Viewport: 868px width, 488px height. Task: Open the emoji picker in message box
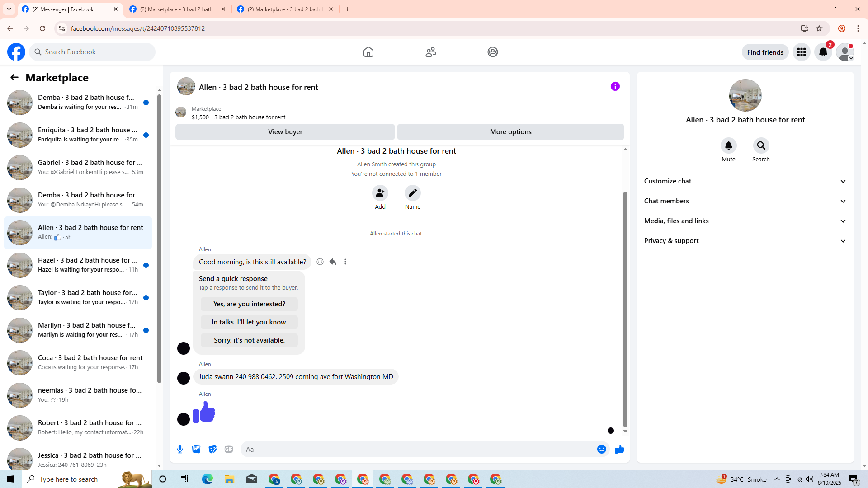coord(601,449)
